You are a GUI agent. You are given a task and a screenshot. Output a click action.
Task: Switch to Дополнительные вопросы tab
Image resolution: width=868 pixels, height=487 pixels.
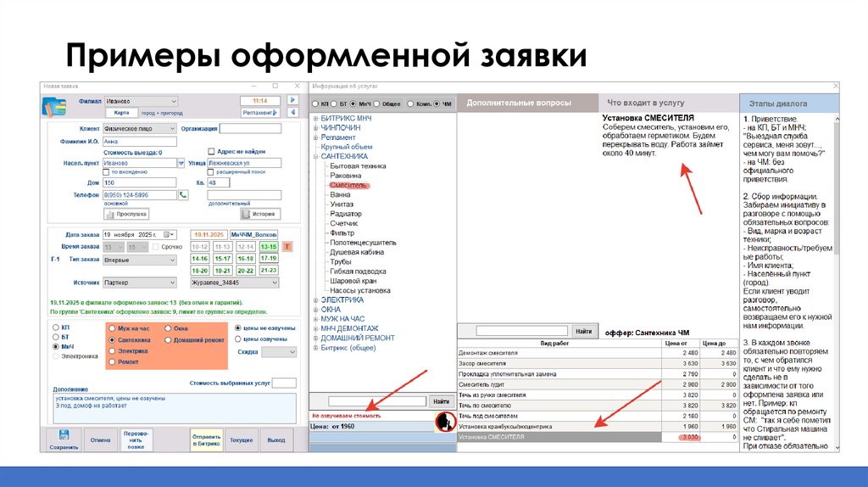tap(527, 103)
